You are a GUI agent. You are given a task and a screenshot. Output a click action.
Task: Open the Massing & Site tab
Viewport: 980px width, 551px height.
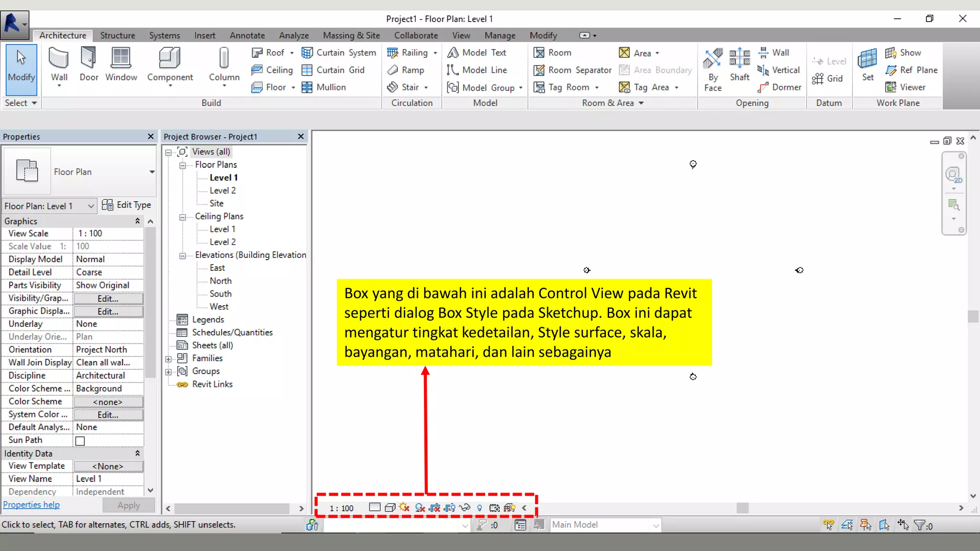(x=351, y=35)
